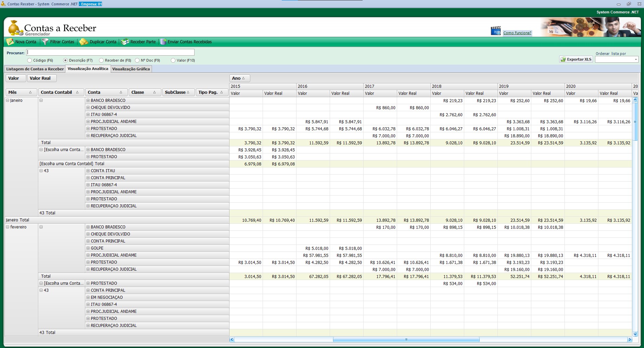Screen dimensions: 644x348
Task: Click the Valor Real field button
Action: [40, 78]
